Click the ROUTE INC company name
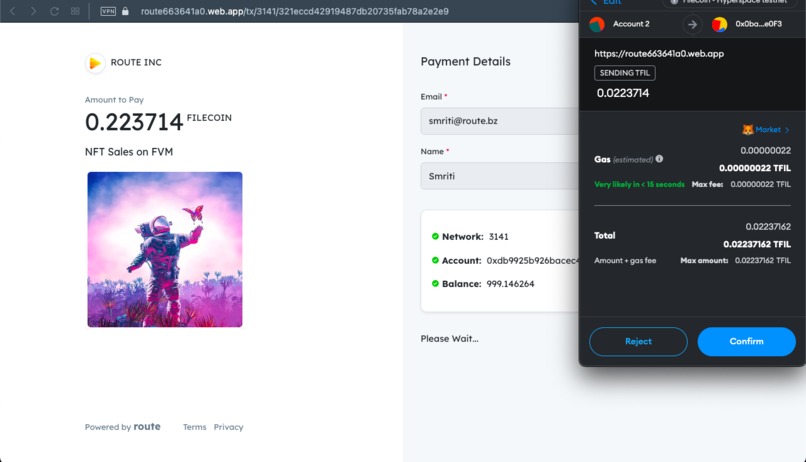The height and width of the screenshot is (462, 806). click(136, 63)
